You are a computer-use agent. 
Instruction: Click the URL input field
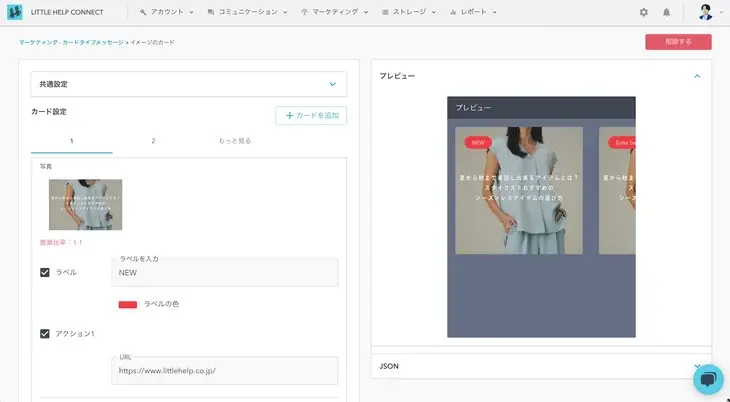pyautogui.click(x=225, y=371)
